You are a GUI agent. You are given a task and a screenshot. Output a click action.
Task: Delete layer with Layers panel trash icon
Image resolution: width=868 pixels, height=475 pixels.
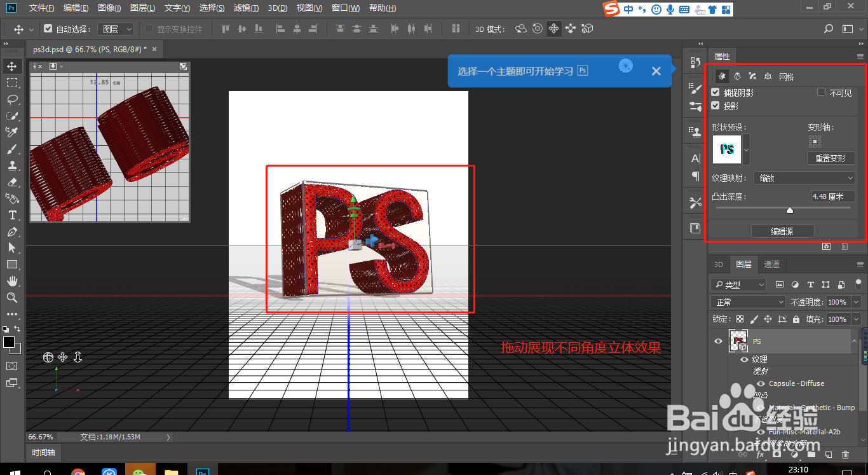point(845,455)
